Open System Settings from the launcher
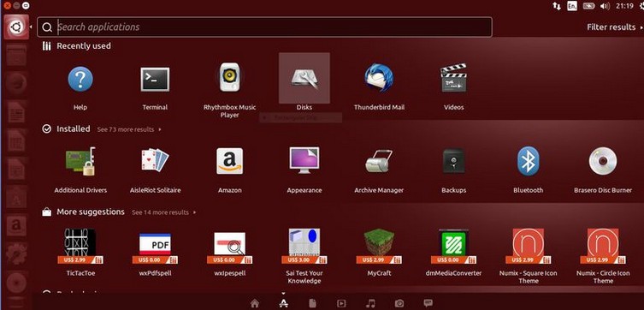 16,253
